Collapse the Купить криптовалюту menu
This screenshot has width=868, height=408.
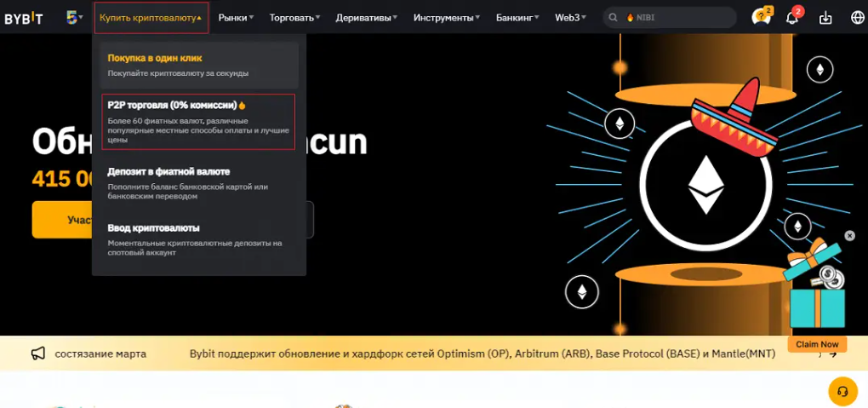tap(151, 18)
